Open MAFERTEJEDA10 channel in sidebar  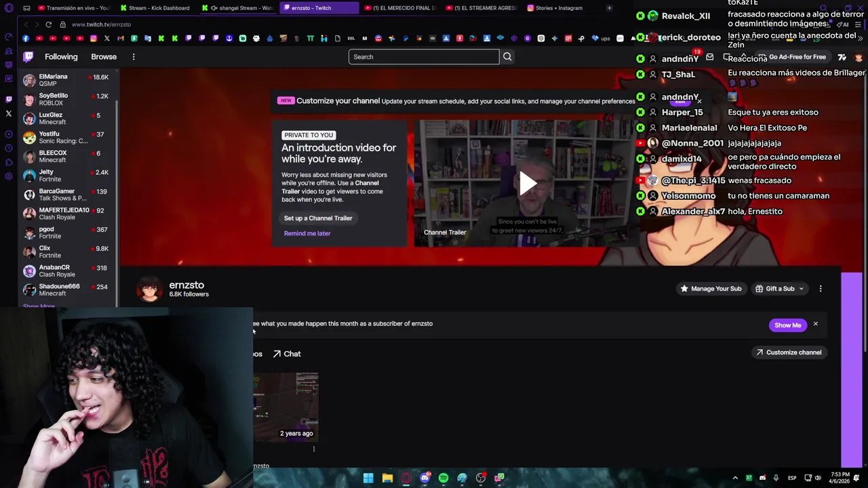click(66, 213)
